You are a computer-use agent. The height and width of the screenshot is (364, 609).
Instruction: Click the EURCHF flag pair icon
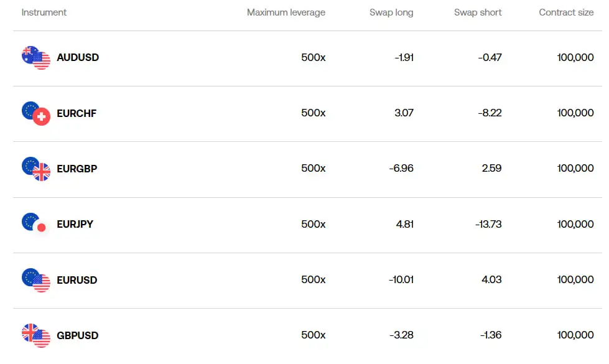tap(35, 113)
